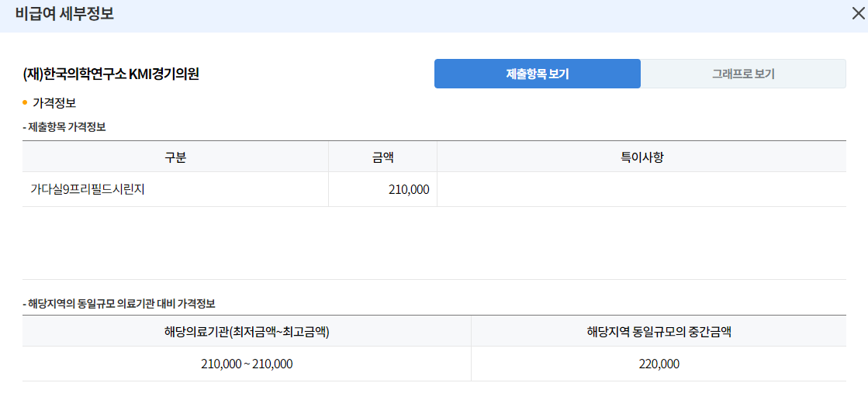
Task: Click the 해당지역 동일규모의 중간금액 header
Action: click(x=659, y=332)
